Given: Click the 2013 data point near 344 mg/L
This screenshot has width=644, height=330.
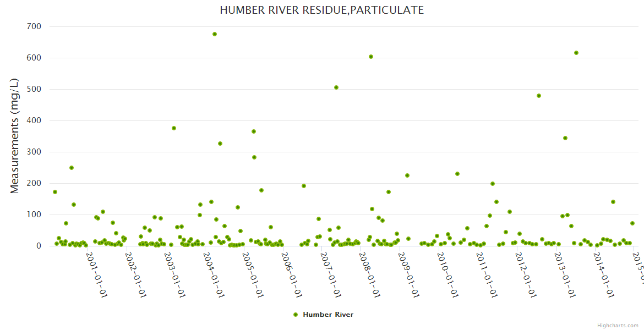Looking at the screenshot, I should pos(565,138).
